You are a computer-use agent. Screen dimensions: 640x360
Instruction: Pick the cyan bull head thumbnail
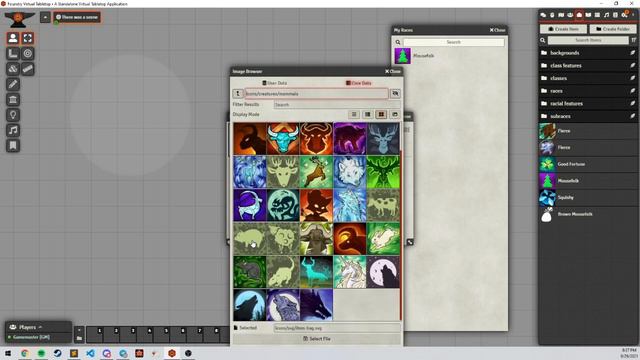[x=283, y=139]
